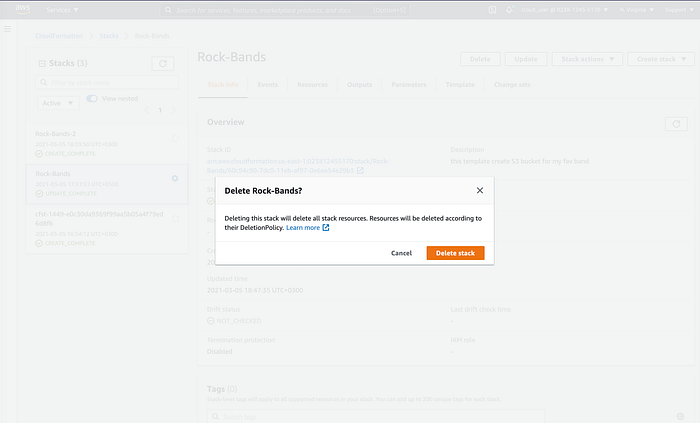
Task: Switch to the Change sets tab
Action: [x=512, y=85]
